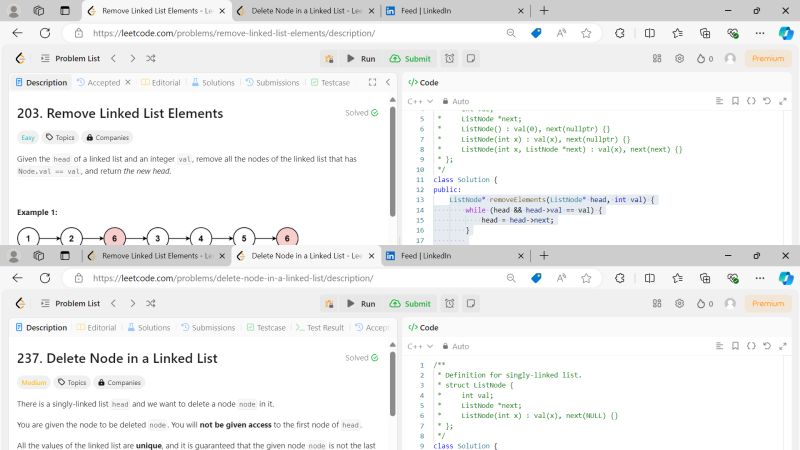Expand Topics tag for problem 237

click(x=72, y=382)
